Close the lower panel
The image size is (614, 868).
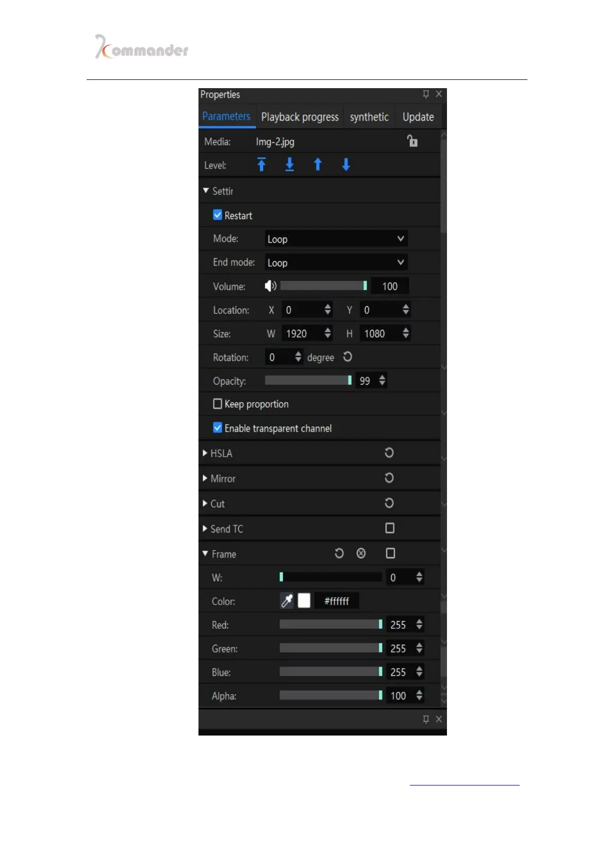(439, 719)
